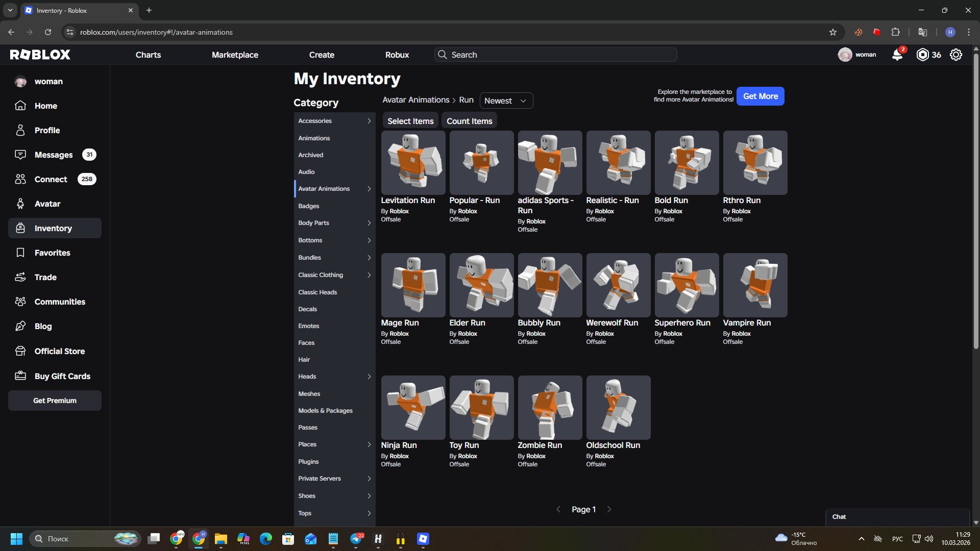Open the Trade sidebar icon
This screenshot has height=551, width=980.
click(x=20, y=277)
